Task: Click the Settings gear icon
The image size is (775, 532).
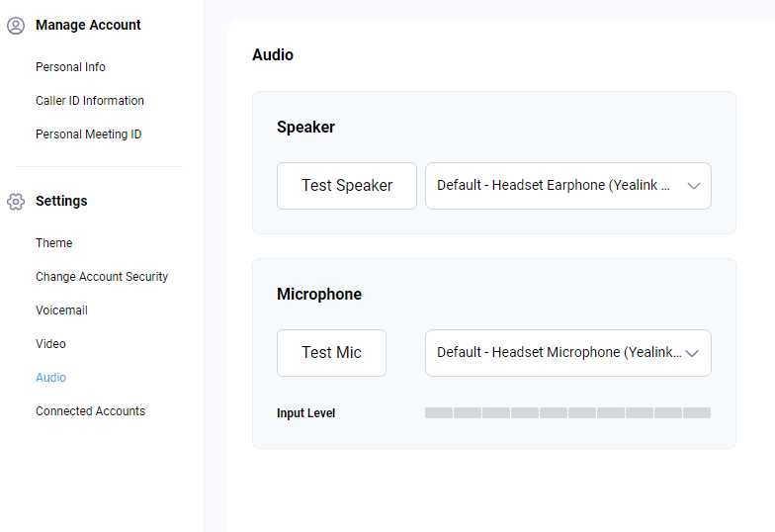Action: click(x=16, y=202)
